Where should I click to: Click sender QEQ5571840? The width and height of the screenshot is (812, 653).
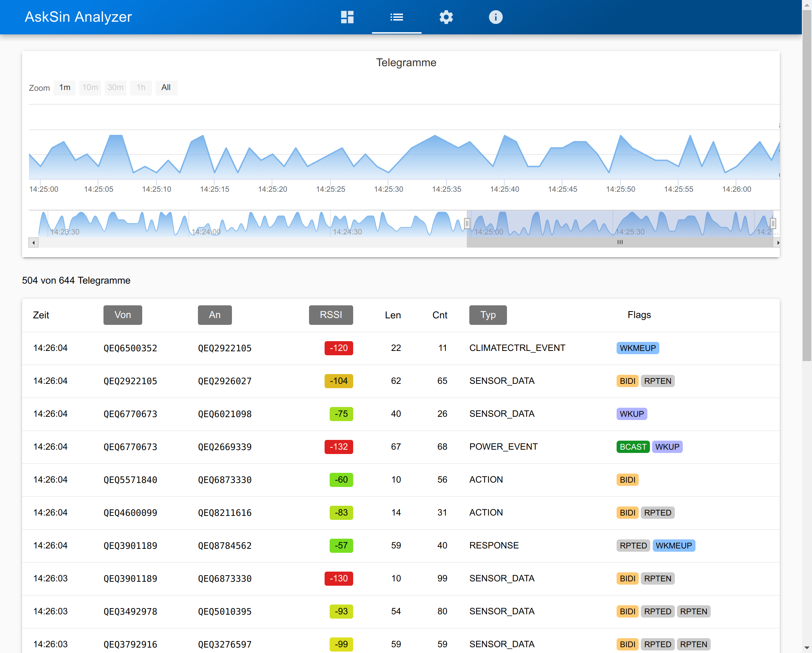point(130,480)
